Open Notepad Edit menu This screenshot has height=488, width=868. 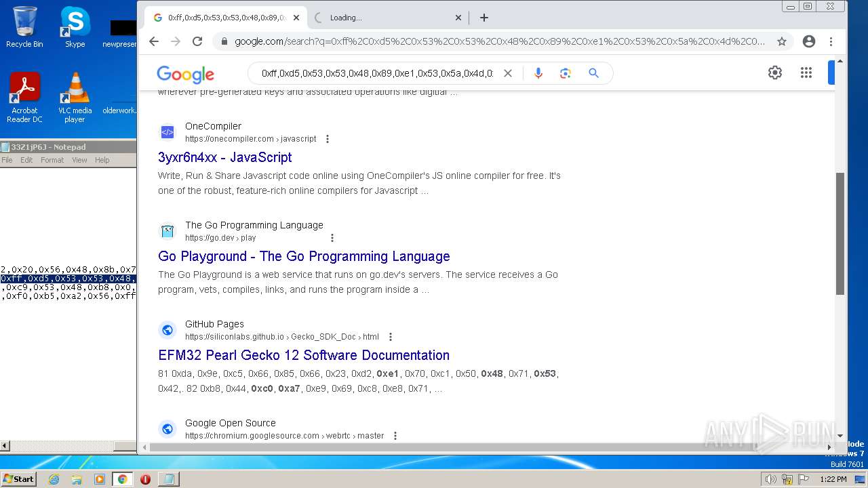[26, 160]
